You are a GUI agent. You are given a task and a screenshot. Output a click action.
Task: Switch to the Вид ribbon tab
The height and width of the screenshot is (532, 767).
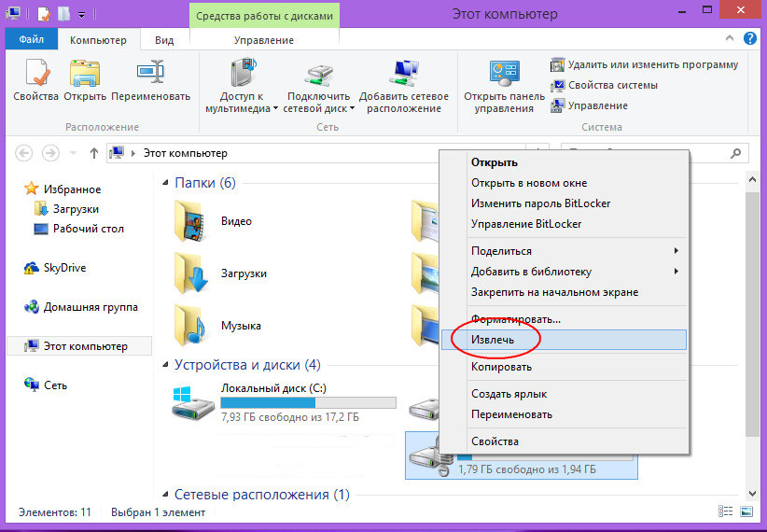pos(164,40)
